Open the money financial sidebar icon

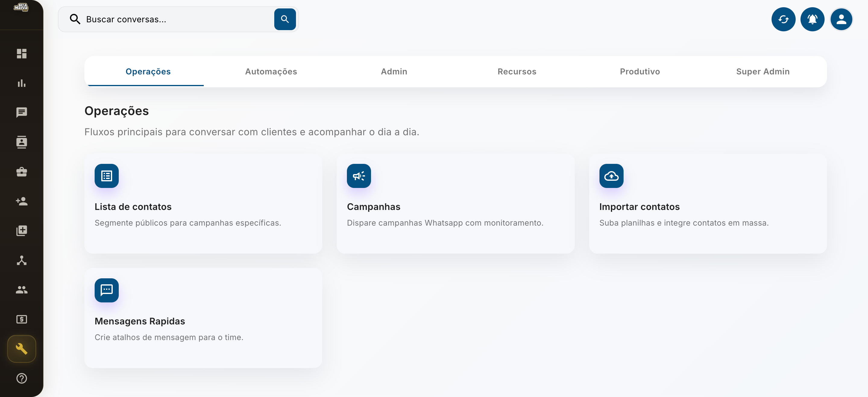pos(22,319)
